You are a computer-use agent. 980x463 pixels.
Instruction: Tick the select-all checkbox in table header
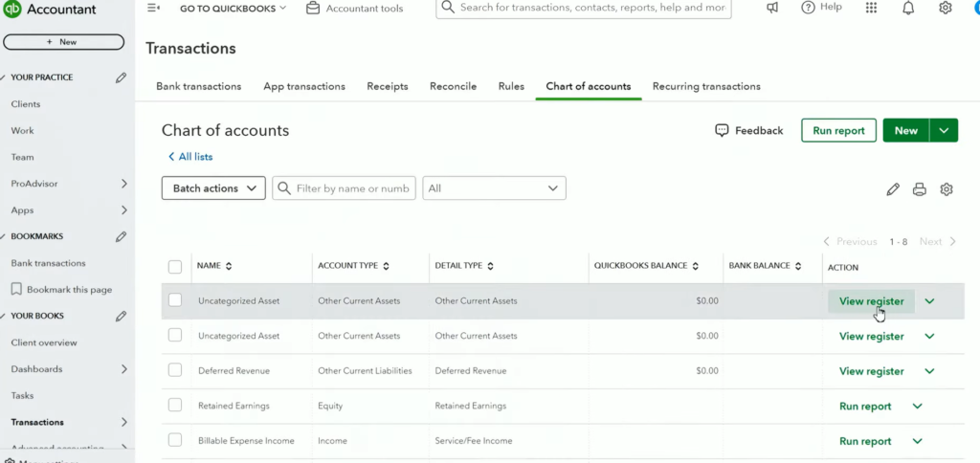[175, 267]
